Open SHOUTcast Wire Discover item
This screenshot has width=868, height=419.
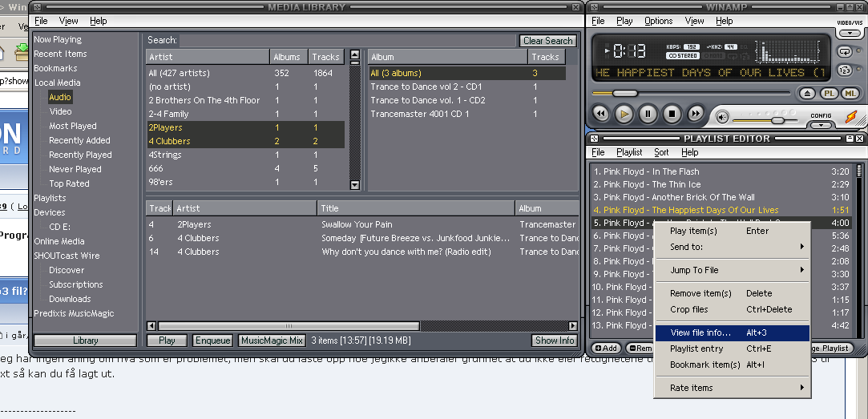point(67,270)
